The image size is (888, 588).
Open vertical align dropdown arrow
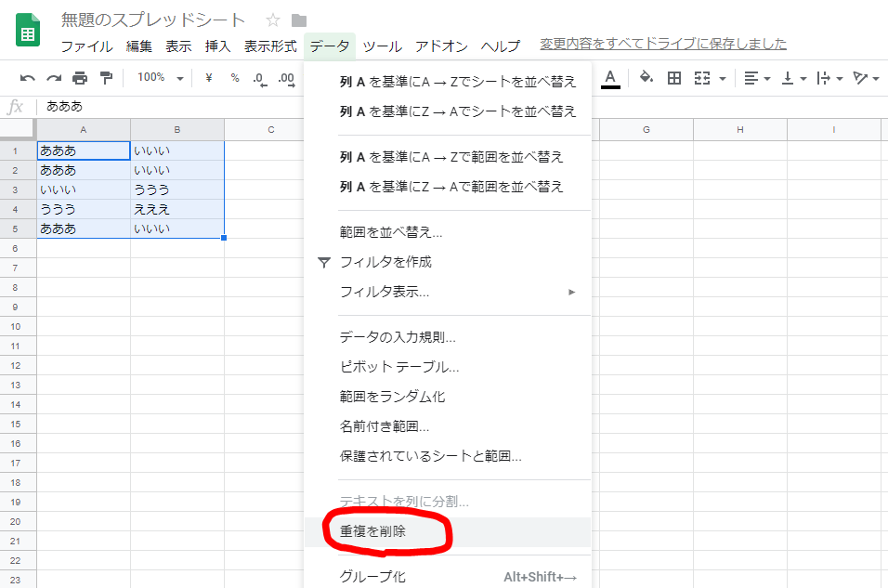(803, 79)
